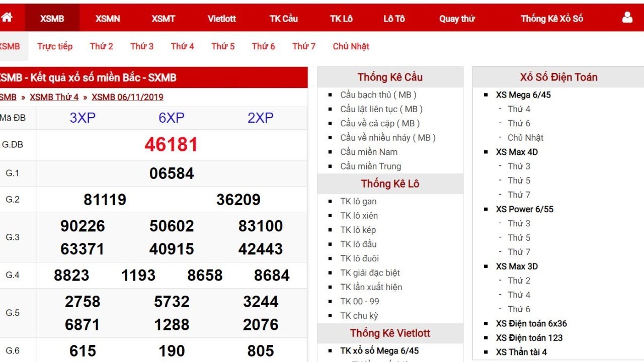Open Lô Tô menu item
The height and width of the screenshot is (362, 644).
tap(394, 19)
